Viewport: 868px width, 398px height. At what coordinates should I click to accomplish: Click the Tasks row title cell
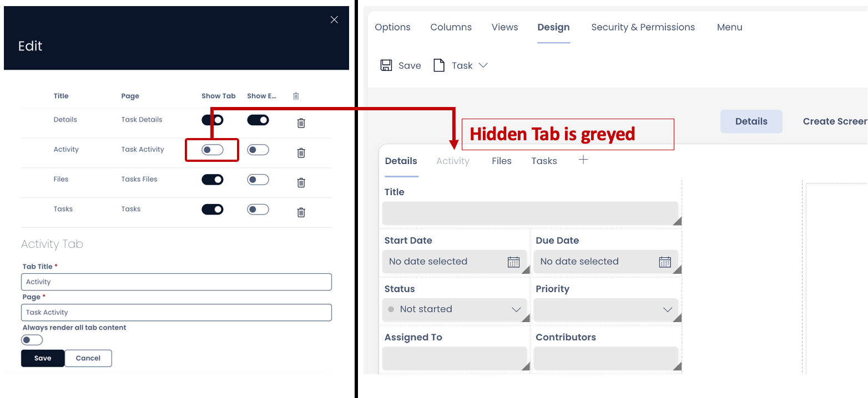[63, 209]
